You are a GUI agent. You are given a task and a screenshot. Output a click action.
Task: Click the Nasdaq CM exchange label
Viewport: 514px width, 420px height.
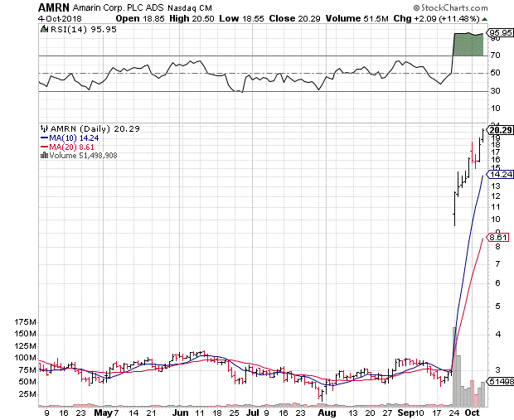pyautogui.click(x=190, y=7)
